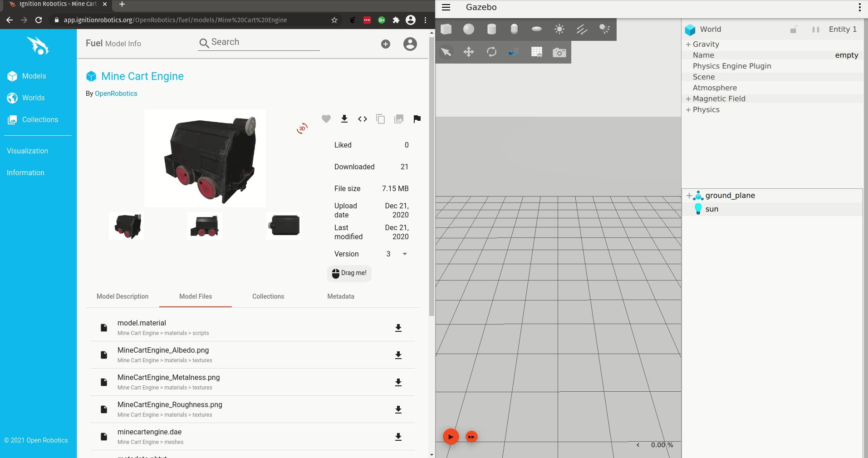
Task: Toggle the world lock icon
Action: click(794, 30)
